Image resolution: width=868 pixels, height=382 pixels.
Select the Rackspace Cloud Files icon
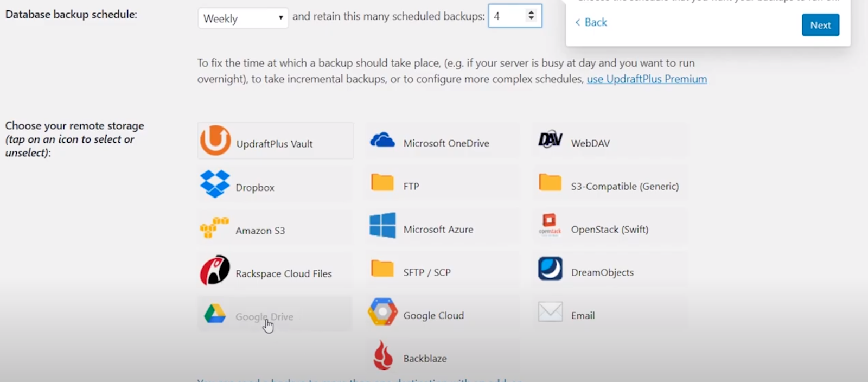tap(215, 270)
